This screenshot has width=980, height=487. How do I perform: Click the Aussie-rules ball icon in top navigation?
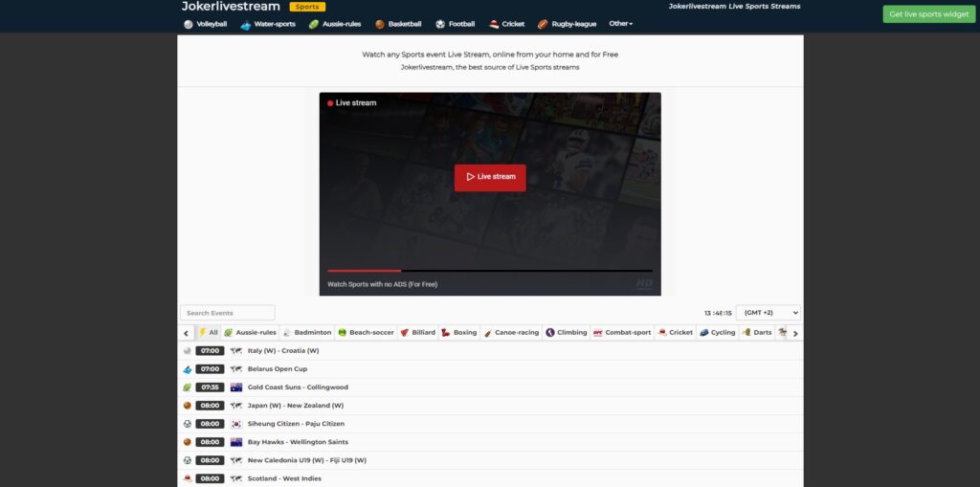tap(314, 24)
